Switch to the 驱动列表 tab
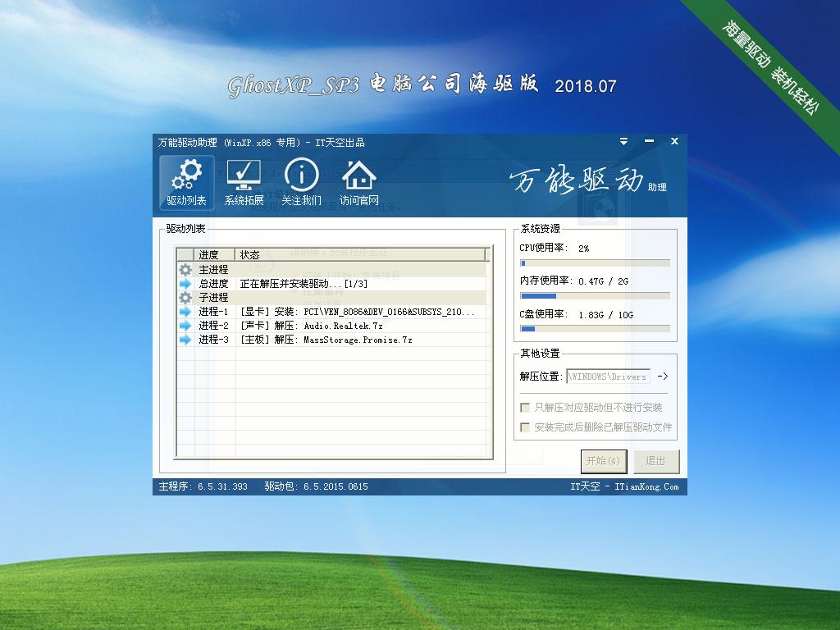This screenshot has height=630, width=840. pos(186,182)
